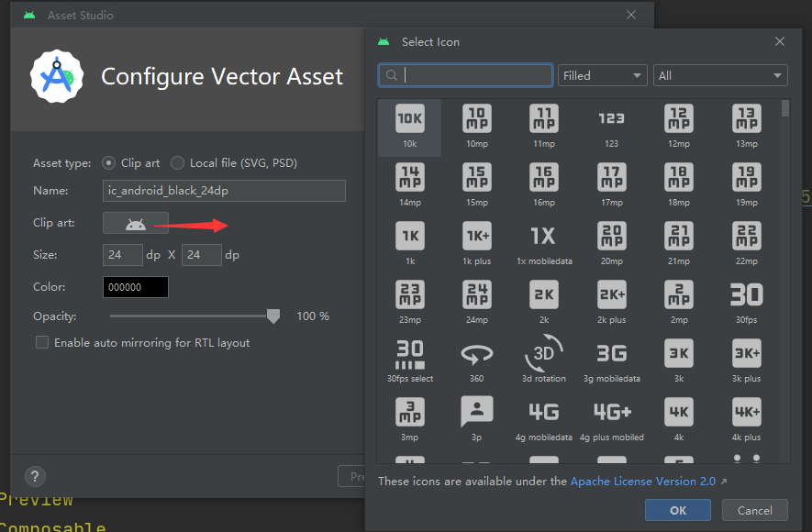Open the Apache License Version 2.0 link
The height and width of the screenshot is (532, 812).
click(642, 482)
